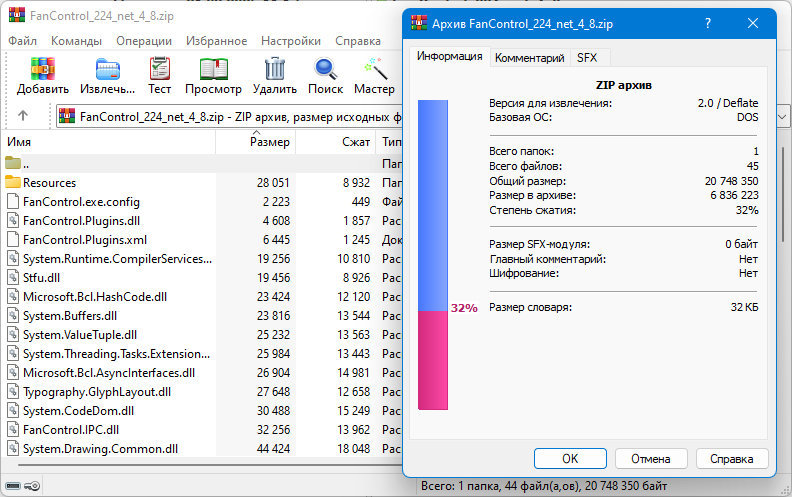This screenshot has width=792, height=497.
Task: Select Typography.GlyphLayout.dll file name
Action: pos(97,392)
